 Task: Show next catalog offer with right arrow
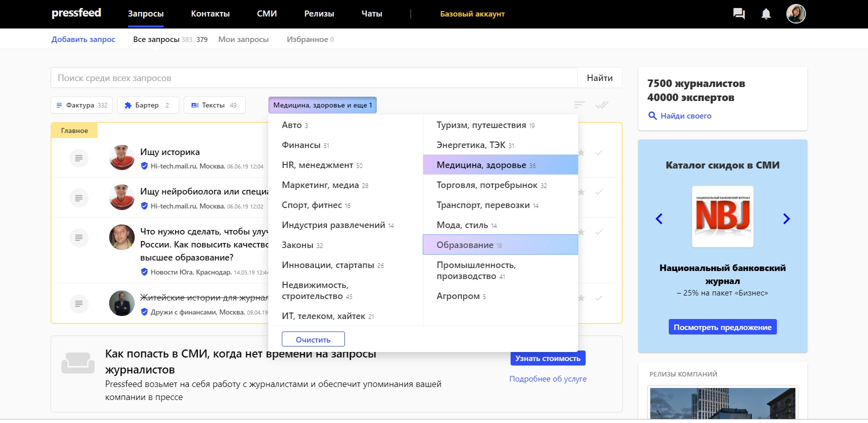coord(786,218)
